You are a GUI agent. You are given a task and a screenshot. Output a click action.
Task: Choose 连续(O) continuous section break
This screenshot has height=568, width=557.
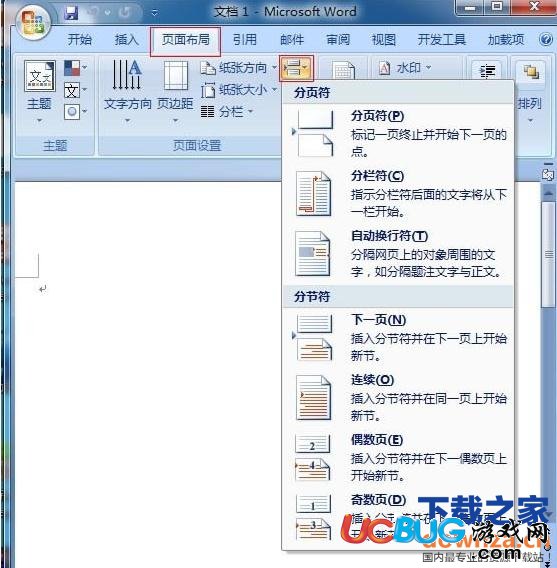398,398
